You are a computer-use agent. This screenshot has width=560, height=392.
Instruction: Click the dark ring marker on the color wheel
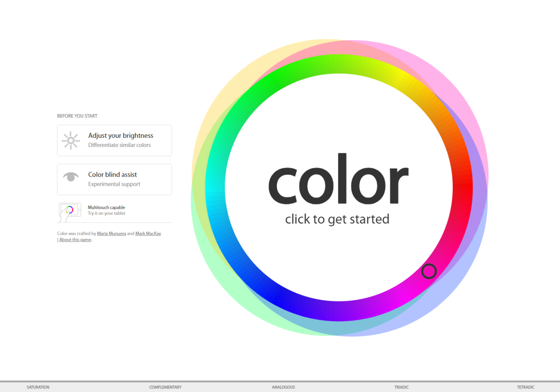[429, 271]
